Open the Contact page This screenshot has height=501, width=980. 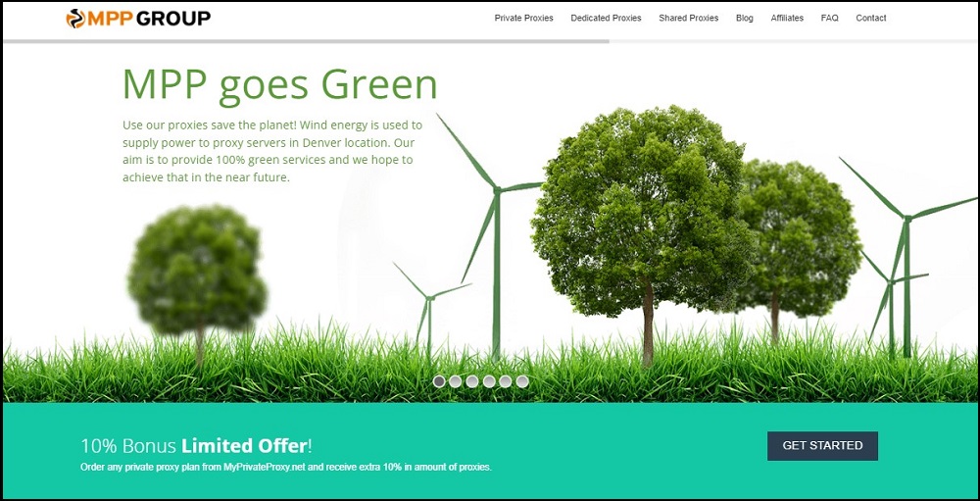870,19
